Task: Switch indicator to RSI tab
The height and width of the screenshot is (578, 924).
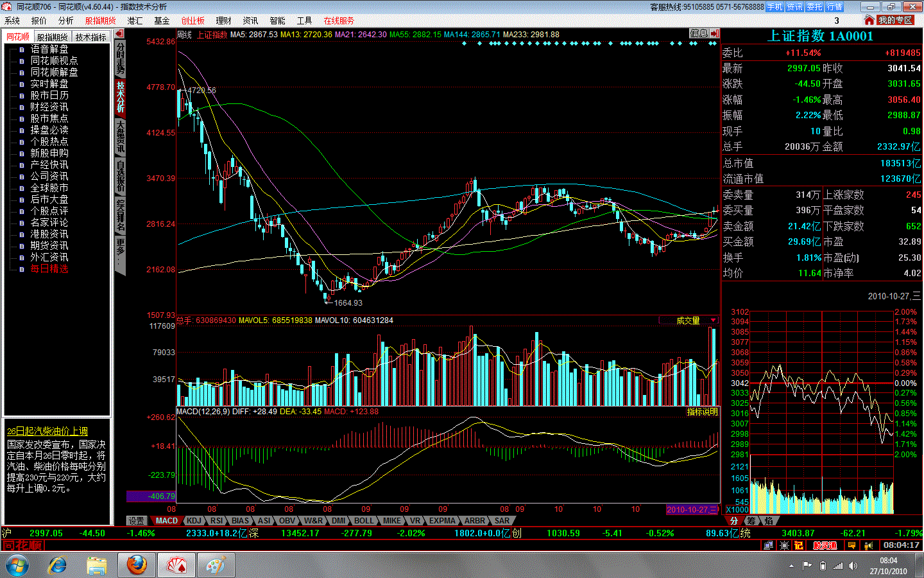Action: coord(217,521)
